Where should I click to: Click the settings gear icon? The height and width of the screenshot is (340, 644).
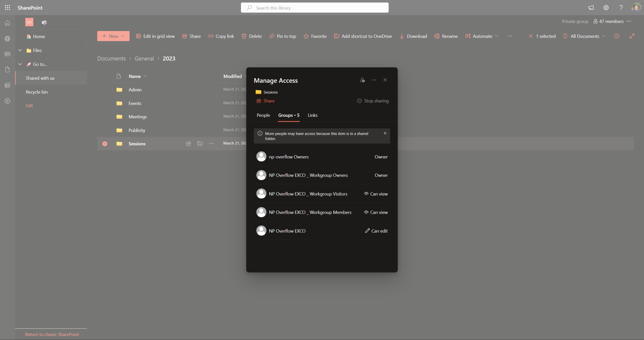click(x=606, y=8)
